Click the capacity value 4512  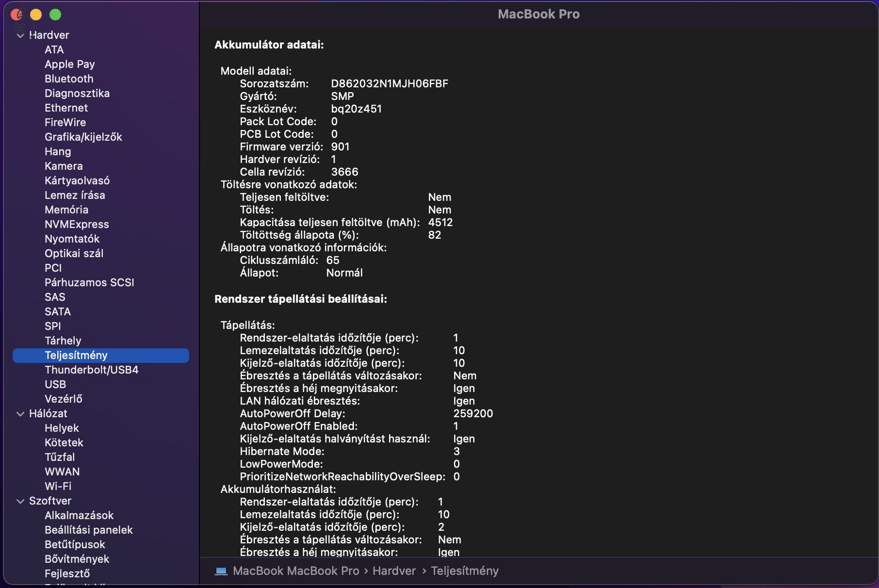coord(440,222)
